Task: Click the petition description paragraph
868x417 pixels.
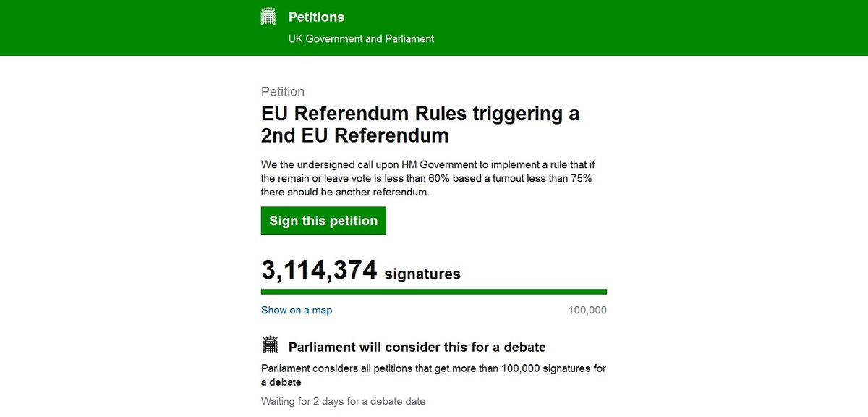Action: 426,178
